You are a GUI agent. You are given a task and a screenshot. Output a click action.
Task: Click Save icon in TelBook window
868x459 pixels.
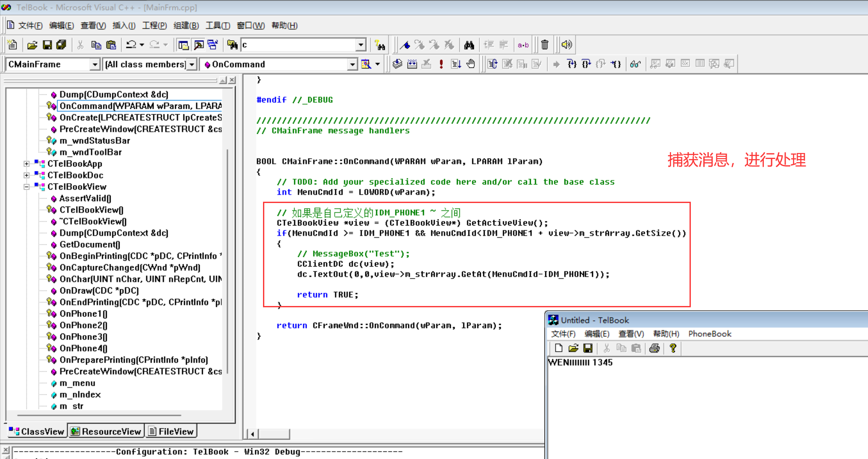tap(588, 348)
